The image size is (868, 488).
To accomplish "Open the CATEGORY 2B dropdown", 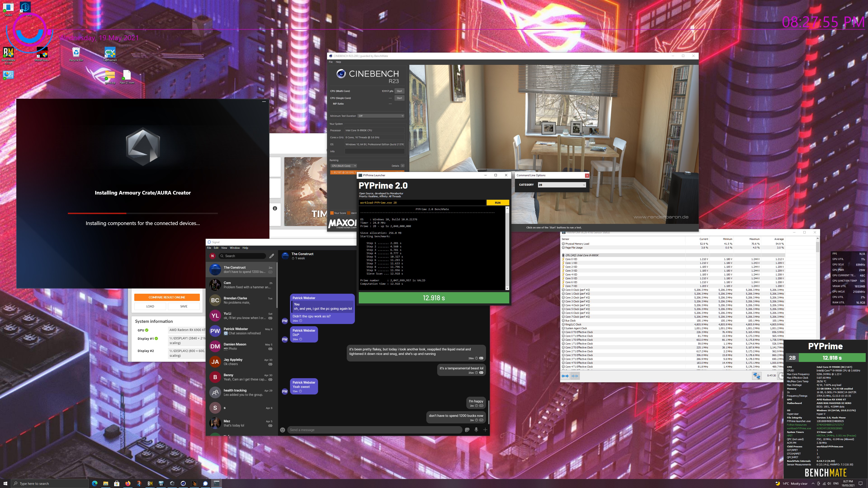I will 562,185.
